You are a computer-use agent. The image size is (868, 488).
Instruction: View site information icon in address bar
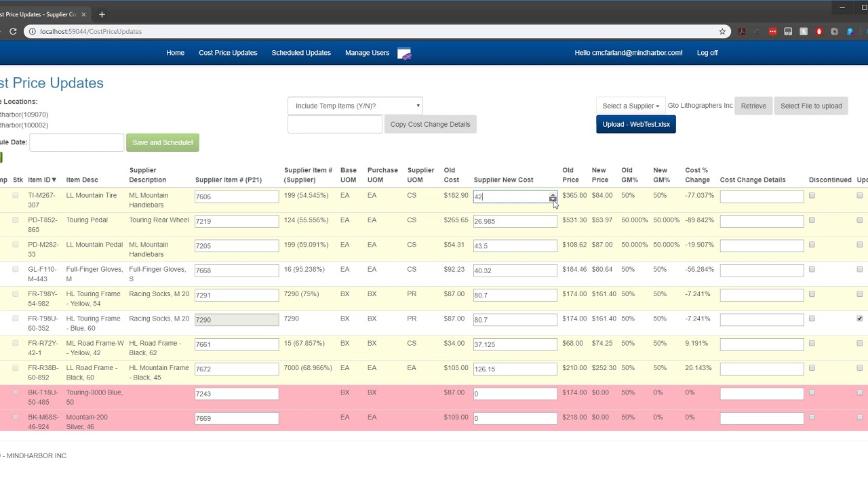(32, 31)
